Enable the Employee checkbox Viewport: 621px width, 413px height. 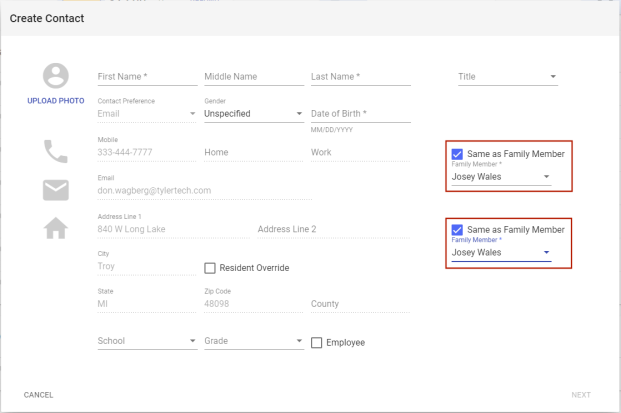[317, 343]
